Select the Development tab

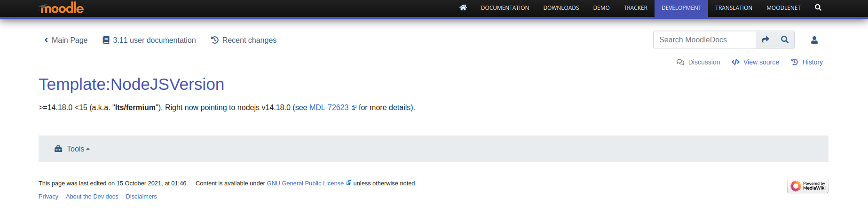click(x=681, y=8)
